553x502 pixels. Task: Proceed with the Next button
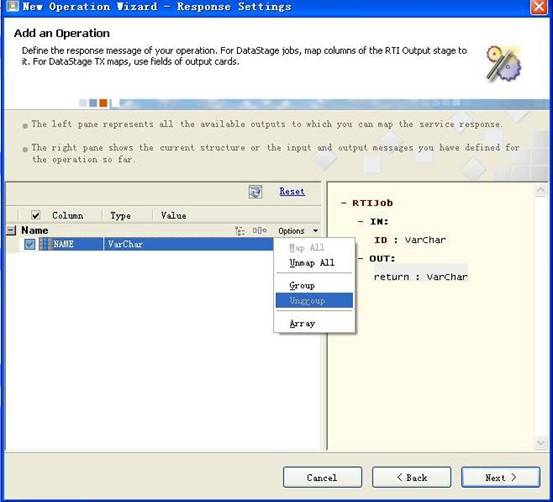click(x=500, y=478)
